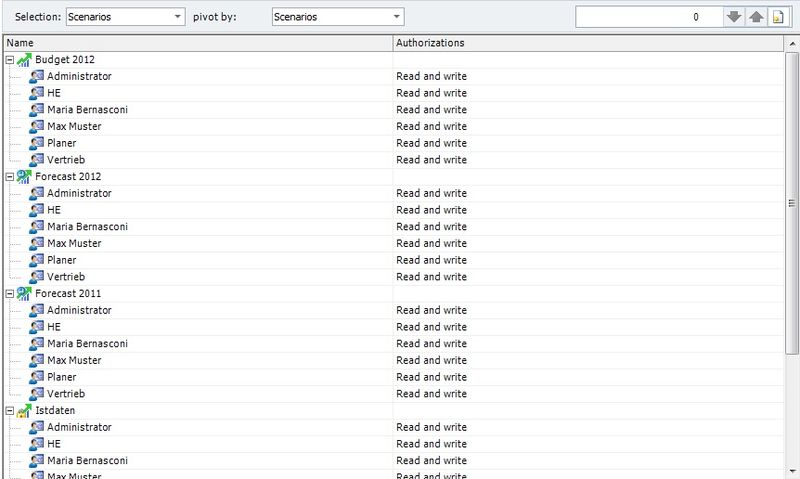This screenshot has height=479, width=800.
Task: Collapse the Budget 2012 node
Action: [x=9, y=60]
